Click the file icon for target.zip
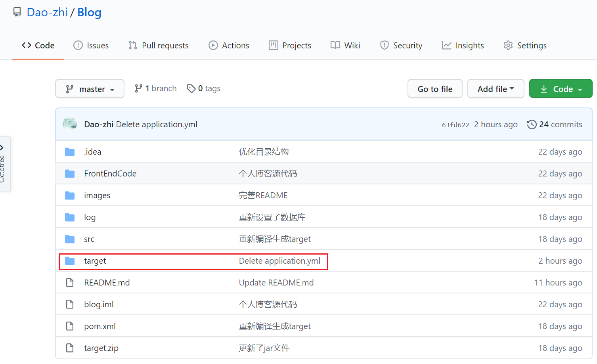 70,348
